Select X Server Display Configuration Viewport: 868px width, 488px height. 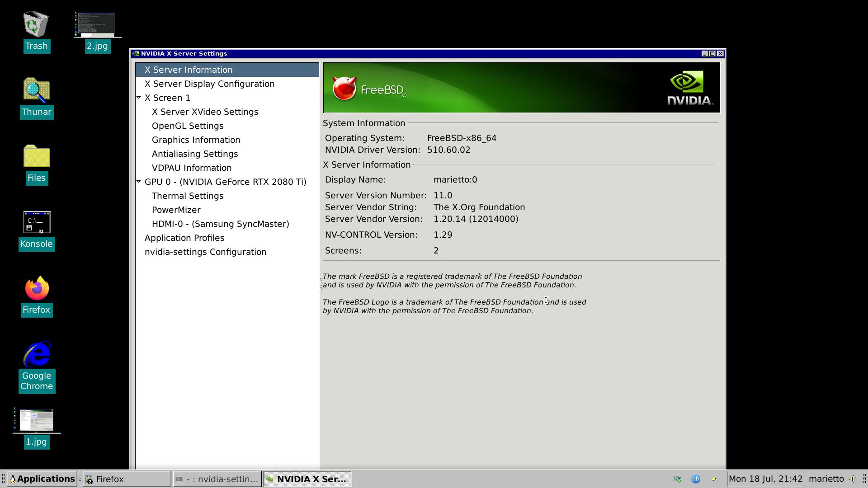[x=209, y=84]
